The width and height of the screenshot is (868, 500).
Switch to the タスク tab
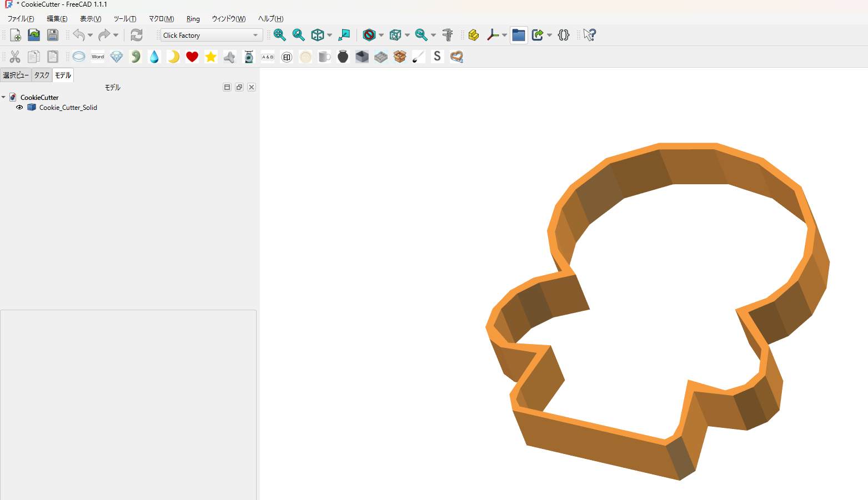(x=42, y=75)
